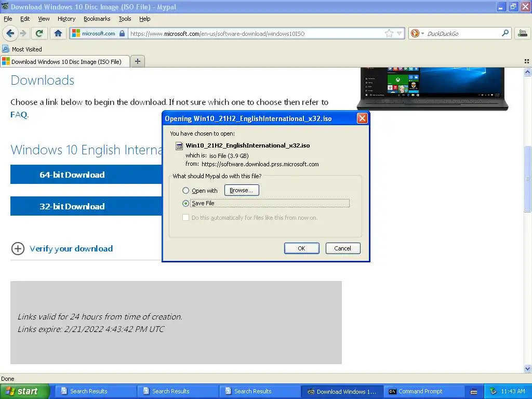Select the Download Windows 10 Disc Image tab

(65, 61)
